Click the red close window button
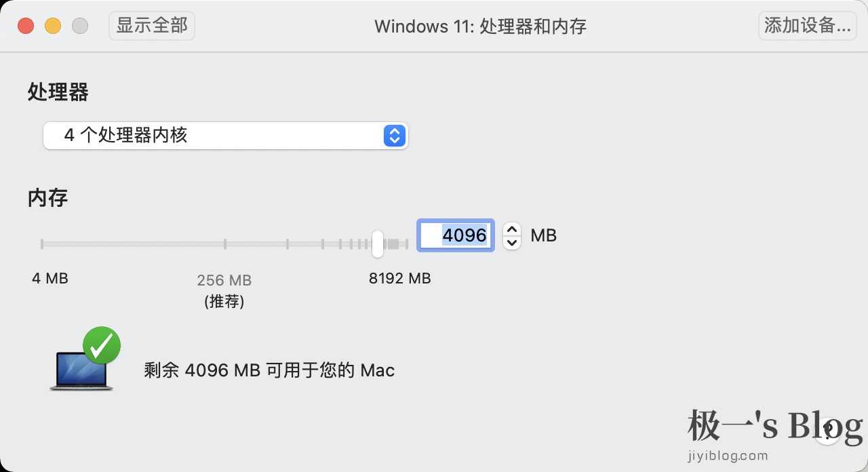Viewport: 868px width, 472px height. point(26,26)
